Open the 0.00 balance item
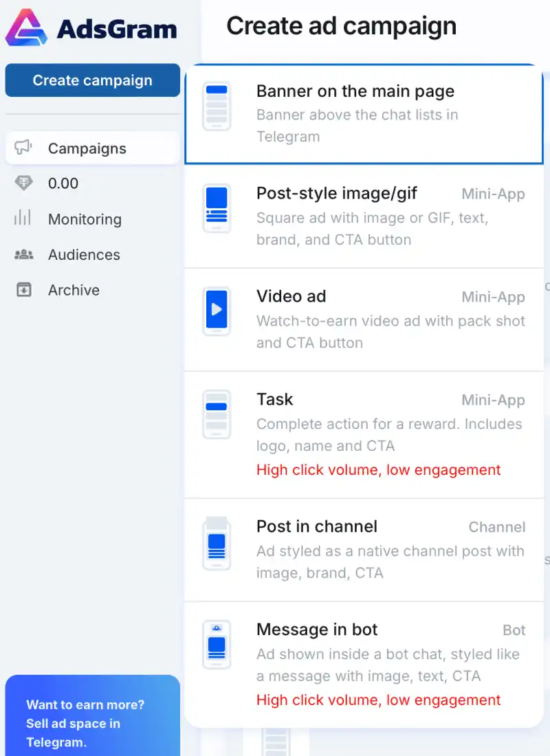 pyautogui.click(x=93, y=184)
